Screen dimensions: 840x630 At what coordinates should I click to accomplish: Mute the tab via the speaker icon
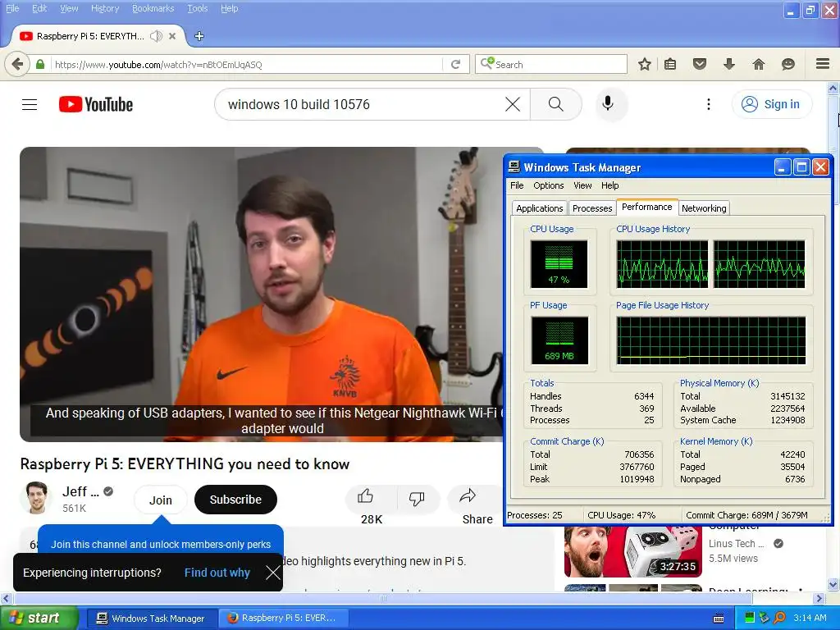pos(156,36)
